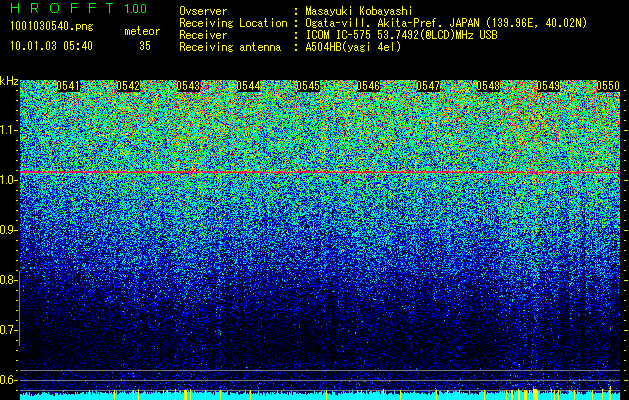Click the 0548 time marker
This screenshot has width=629, height=400.
(488, 86)
